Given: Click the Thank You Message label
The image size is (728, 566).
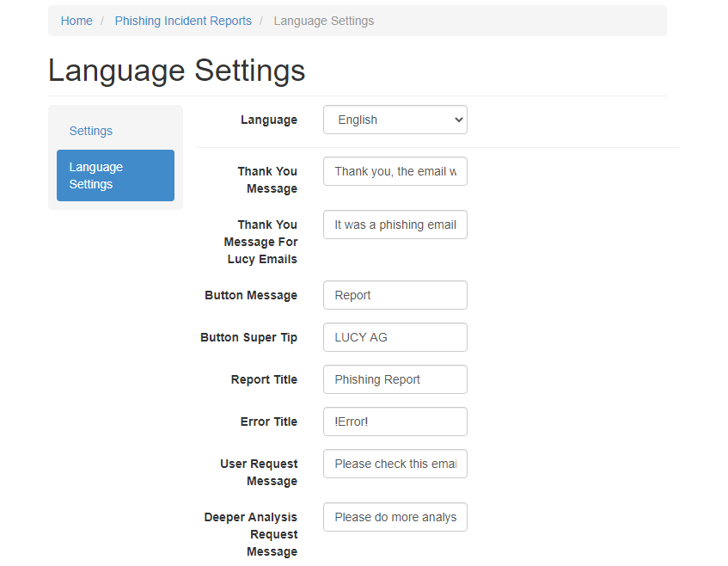Looking at the screenshot, I should tap(267, 181).
